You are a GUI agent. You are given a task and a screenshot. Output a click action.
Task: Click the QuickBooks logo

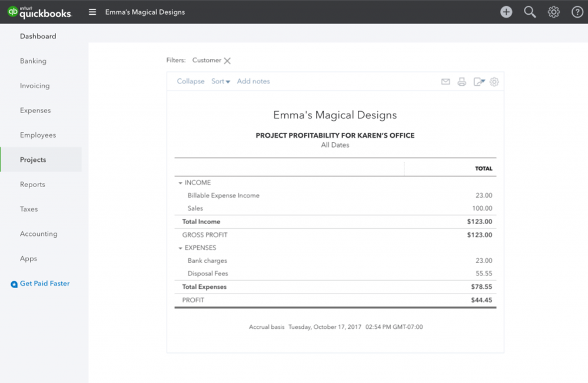point(39,12)
